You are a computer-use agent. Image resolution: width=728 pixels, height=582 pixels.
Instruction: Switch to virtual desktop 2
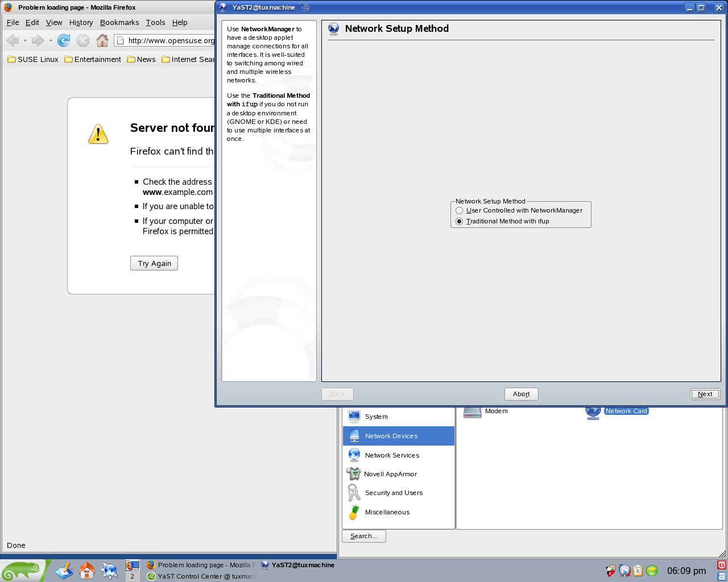[x=133, y=576]
